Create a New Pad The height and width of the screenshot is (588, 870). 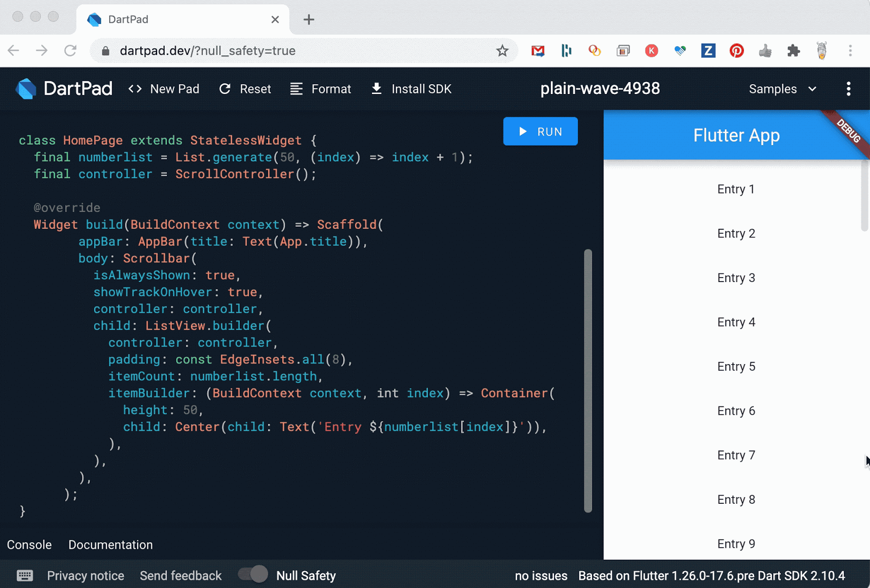pos(164,89)
